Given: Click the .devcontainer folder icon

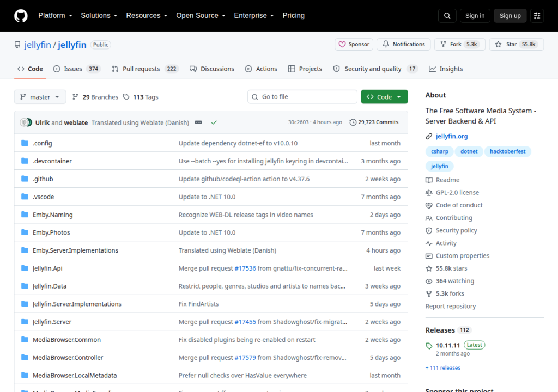Looking at the screenshot, I should (x=25, y=161).
